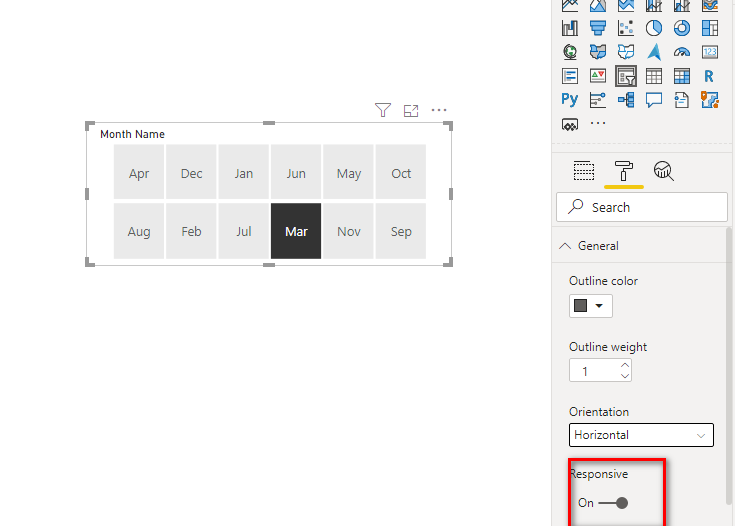
Task: Open the Outline color picker
Action: click(x=591, y=306)
